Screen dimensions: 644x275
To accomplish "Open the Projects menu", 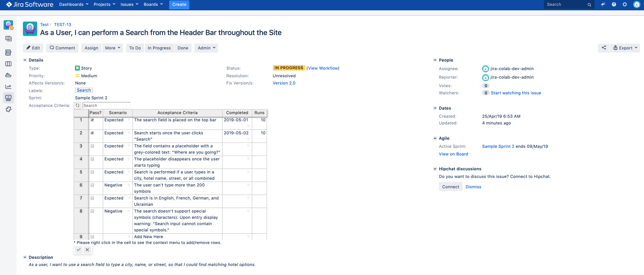I will pos(104,4).
